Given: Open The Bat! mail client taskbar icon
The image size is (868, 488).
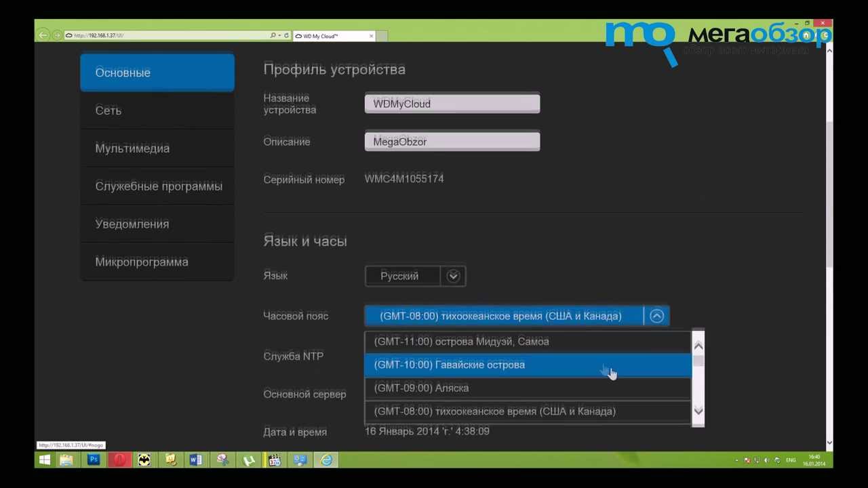Looking at the screenshot, I should tap(144, 460).
